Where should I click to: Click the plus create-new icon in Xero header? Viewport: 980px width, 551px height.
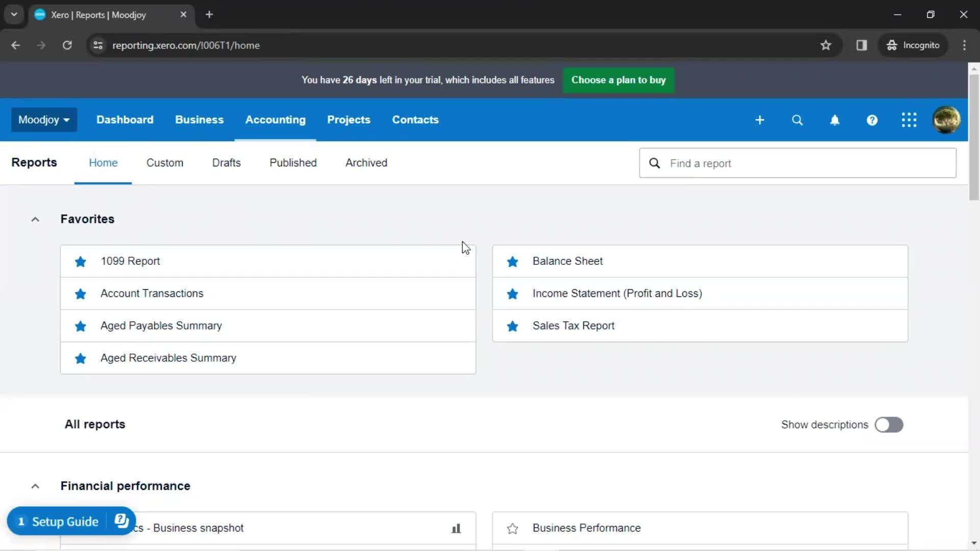coord(759,120)
